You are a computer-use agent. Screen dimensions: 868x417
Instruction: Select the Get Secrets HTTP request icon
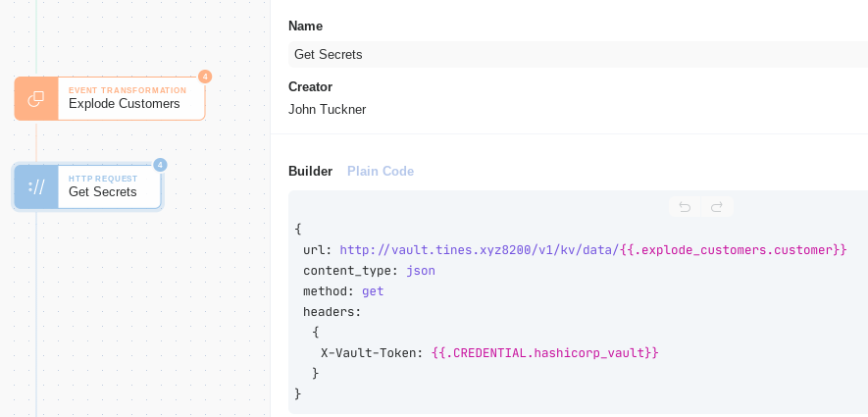click(36, 187)
